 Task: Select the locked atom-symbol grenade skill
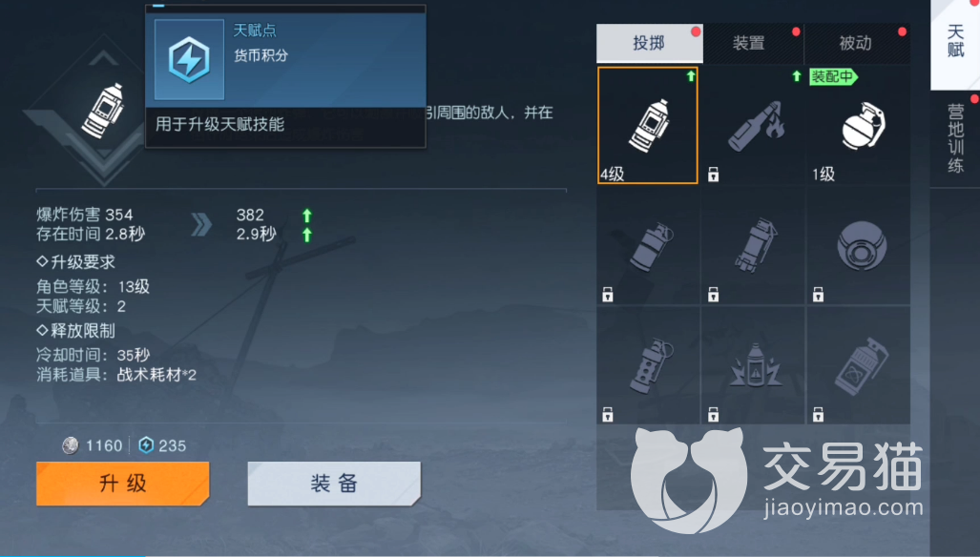point(859,366)
